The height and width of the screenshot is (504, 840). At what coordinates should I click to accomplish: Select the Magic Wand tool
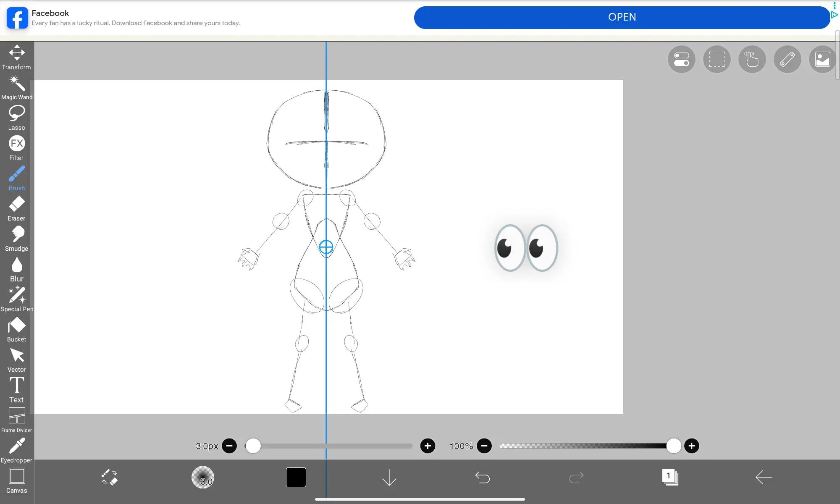tap(17, 88)
